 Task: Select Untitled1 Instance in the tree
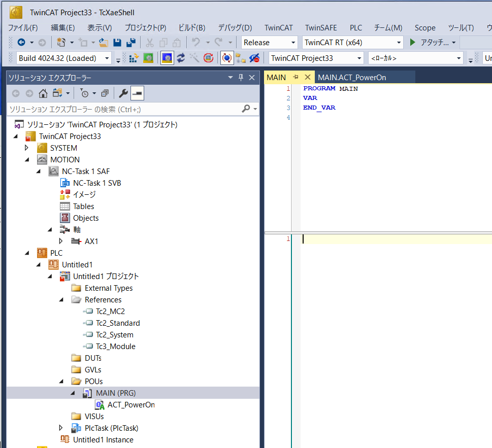tap(103, 439)
